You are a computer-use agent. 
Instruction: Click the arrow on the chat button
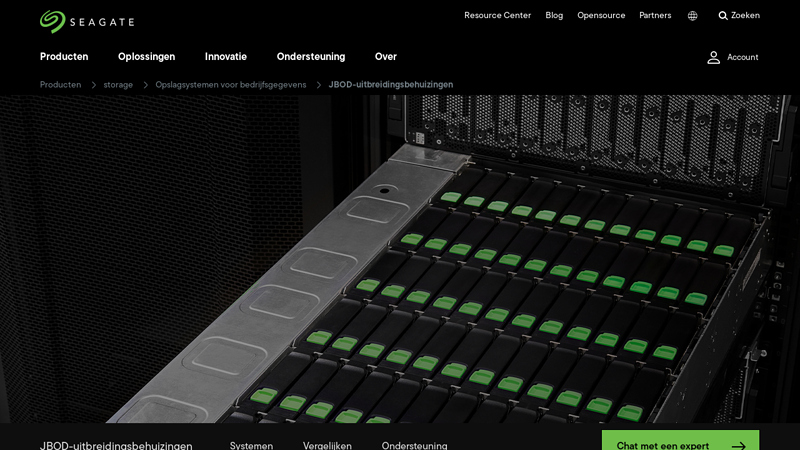(738, 446)
